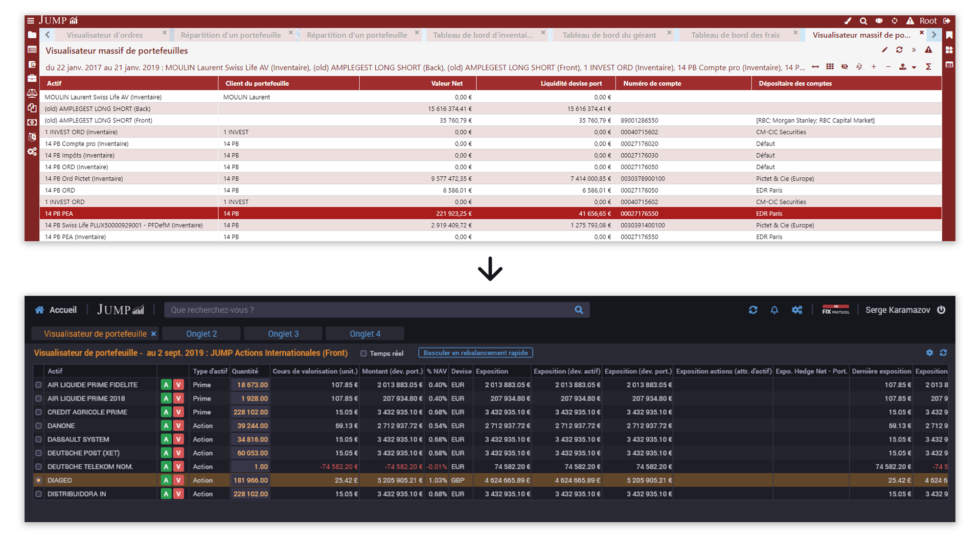Check the box for AIR LIQUIDE PRIME FIDELITE
980x537 pixels.
pyautogui.click(x=38, y=385)
